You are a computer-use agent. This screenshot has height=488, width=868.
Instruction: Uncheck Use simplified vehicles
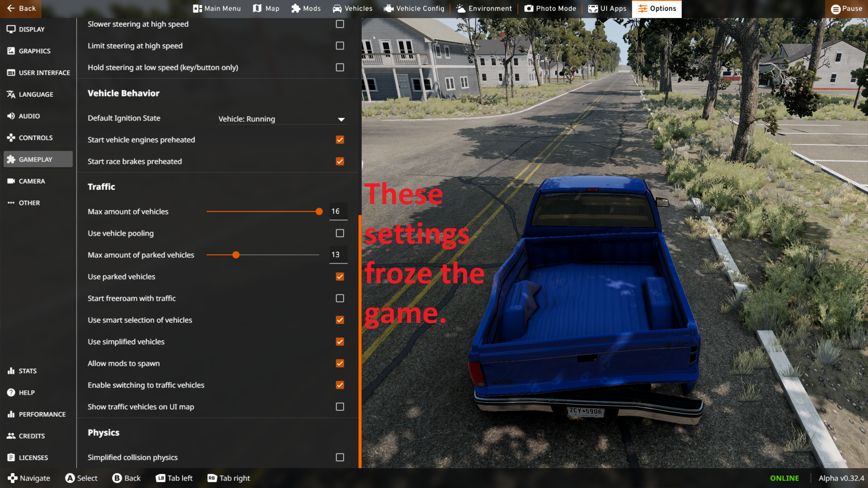[340, 342]
